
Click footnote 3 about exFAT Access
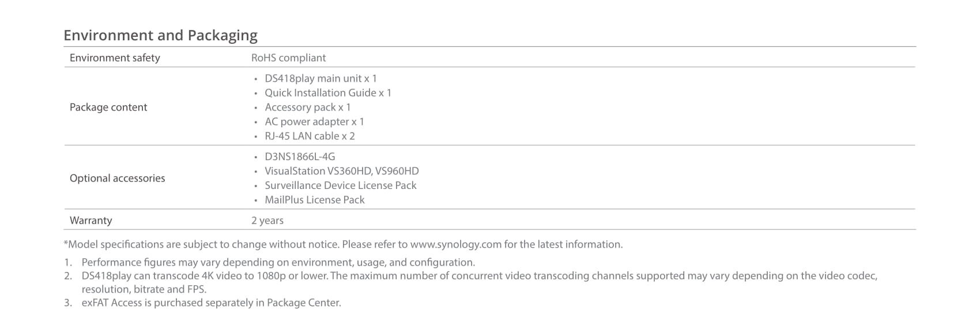[203, 302]
